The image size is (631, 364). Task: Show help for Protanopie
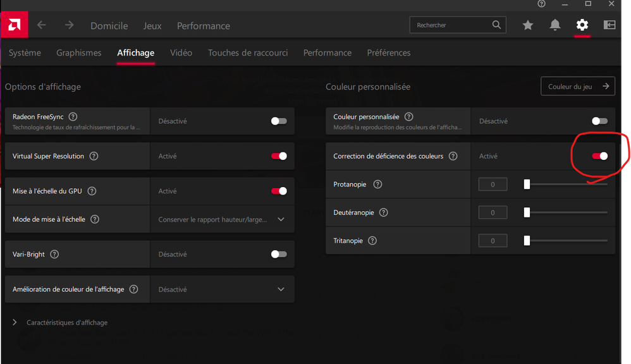click(377, 185)
